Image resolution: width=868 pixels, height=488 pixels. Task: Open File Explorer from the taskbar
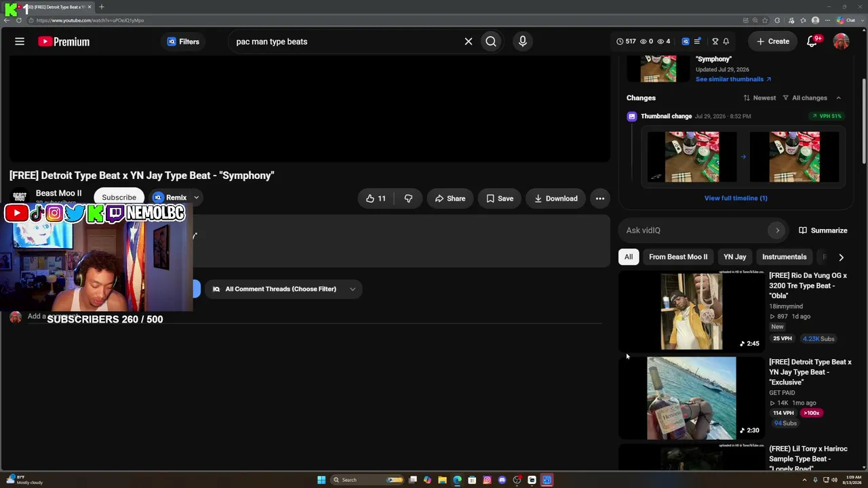tap(442, 480)
